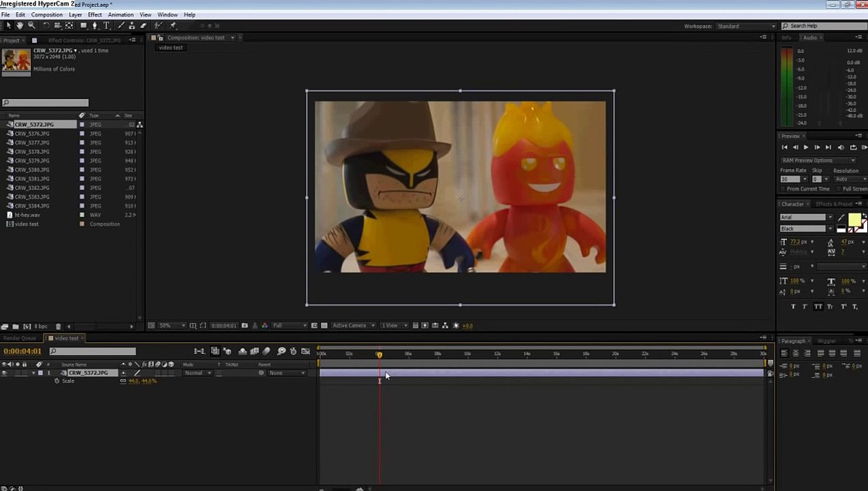Toggle Apply Faux Italic style
This screenshot has width=868, height=491.
tap(805, 306)
